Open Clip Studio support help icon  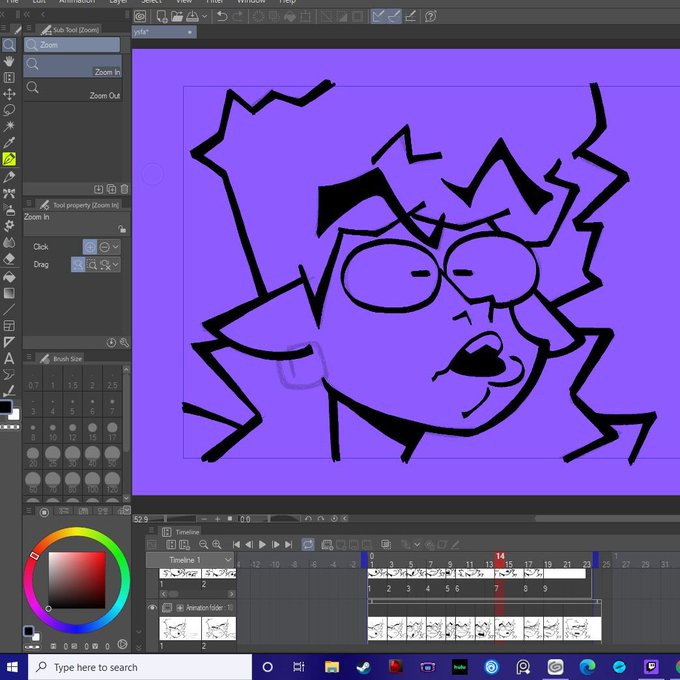click(x=430, y=16)
